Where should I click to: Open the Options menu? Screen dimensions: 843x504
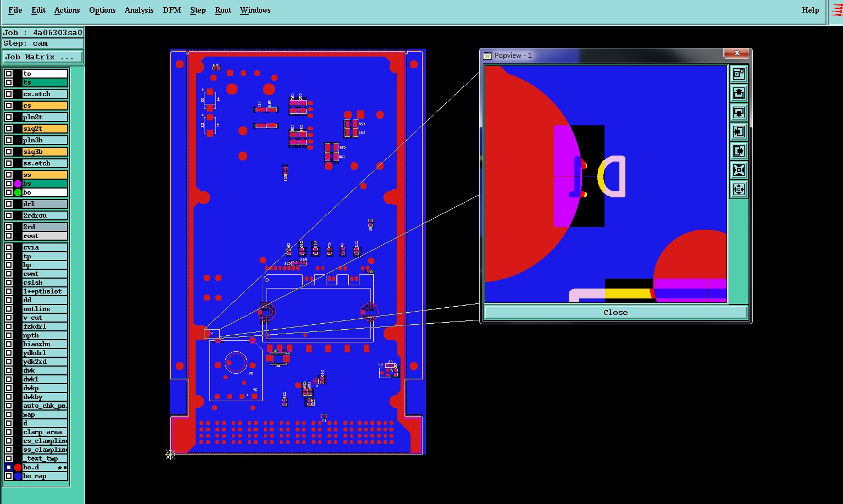click(102, 10)
